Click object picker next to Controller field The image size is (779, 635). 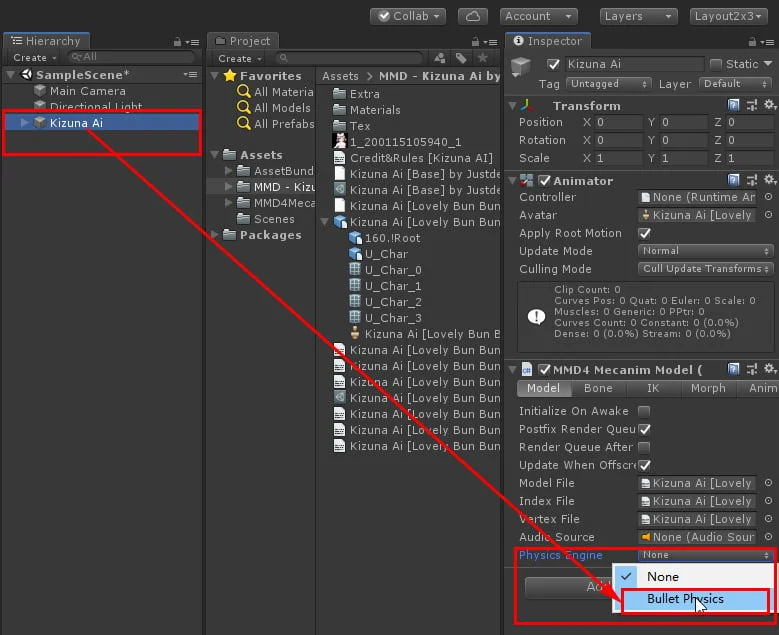pyautogui.click(x=768, y=197)
